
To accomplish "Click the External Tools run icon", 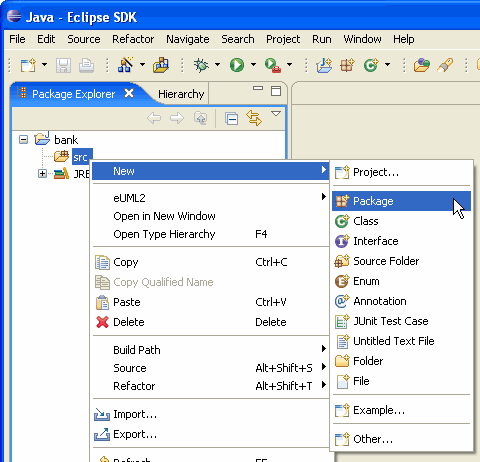I will point(273,65).
